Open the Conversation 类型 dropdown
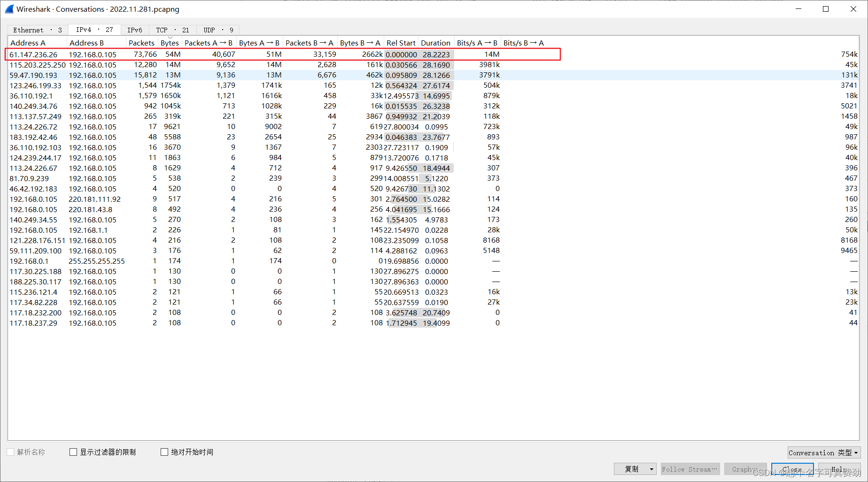Viewport: 868px width, 482px height. tap(824, 452)
